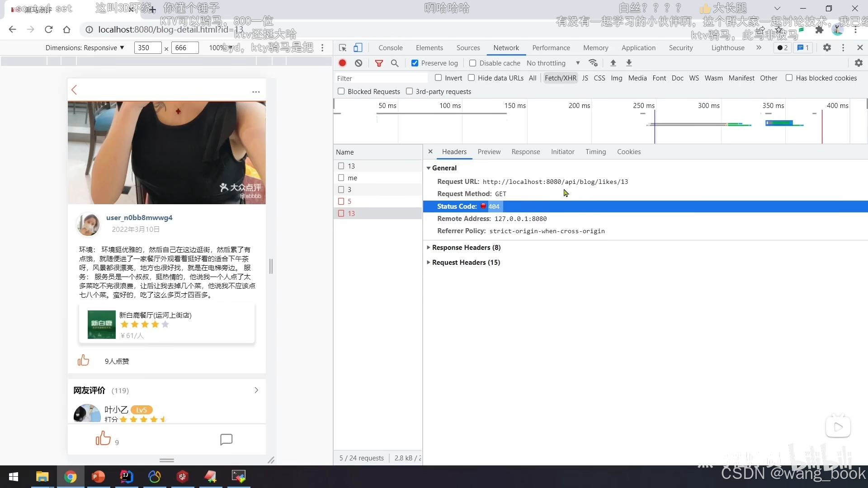
Task: Open device toolbar more options menu
Action: click(x=322, y=48)
